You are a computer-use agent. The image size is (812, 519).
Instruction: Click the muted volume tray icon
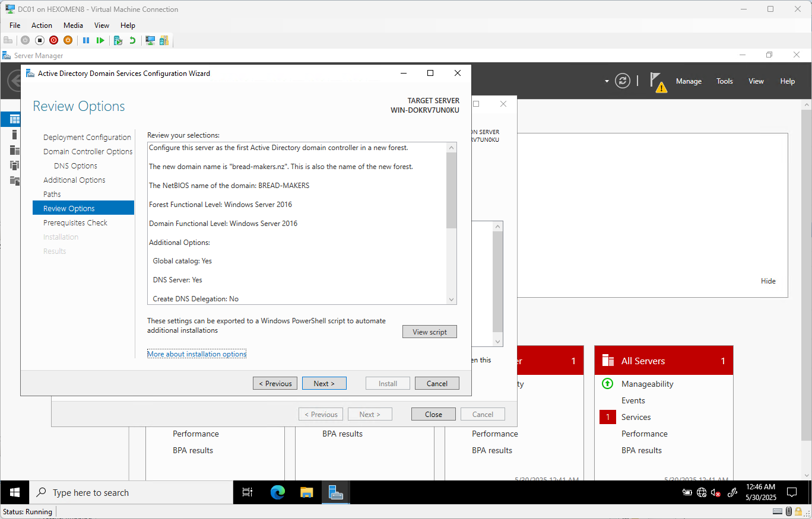pyautogui.click(x=716, y=492)
